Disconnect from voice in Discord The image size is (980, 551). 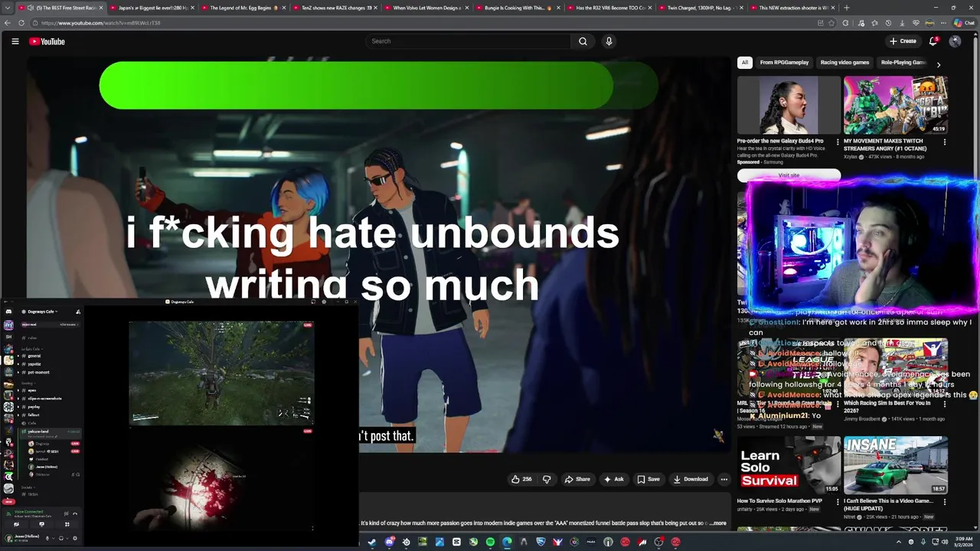click(74, 514)
